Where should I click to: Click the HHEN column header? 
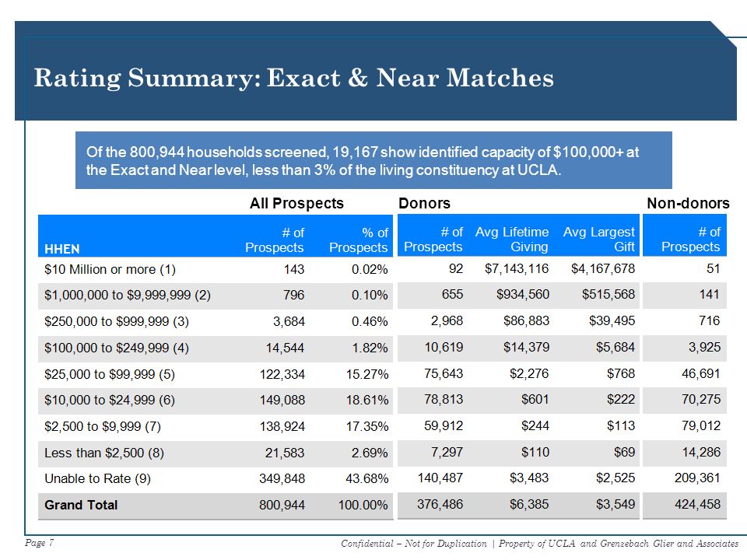click(62, 249)
